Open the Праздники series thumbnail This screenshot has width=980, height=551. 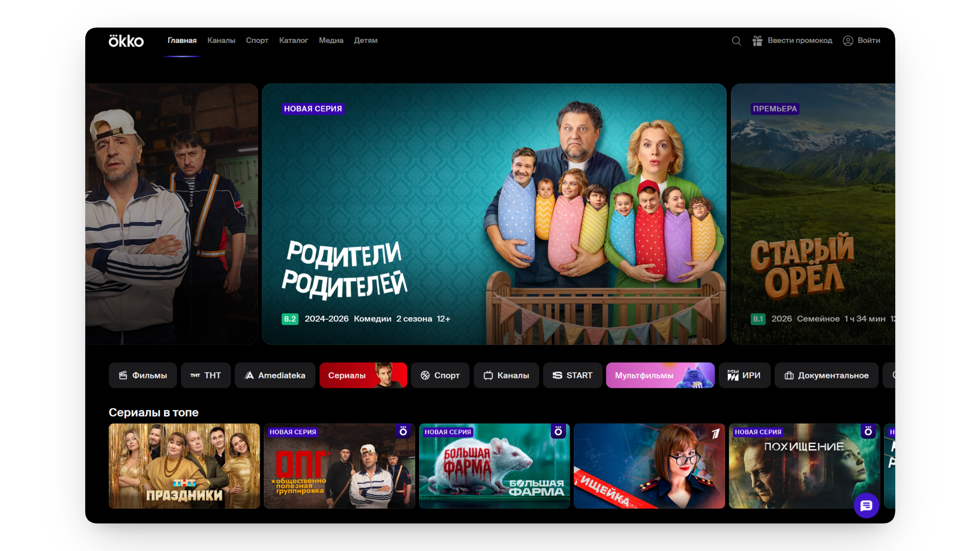pyautogui.click(x=184, y=466)
